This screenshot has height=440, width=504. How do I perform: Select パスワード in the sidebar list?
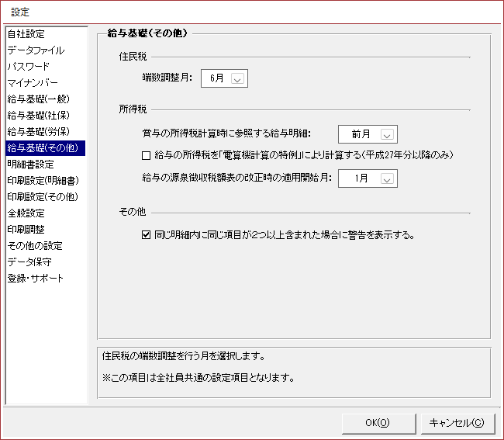click(28, 67)
